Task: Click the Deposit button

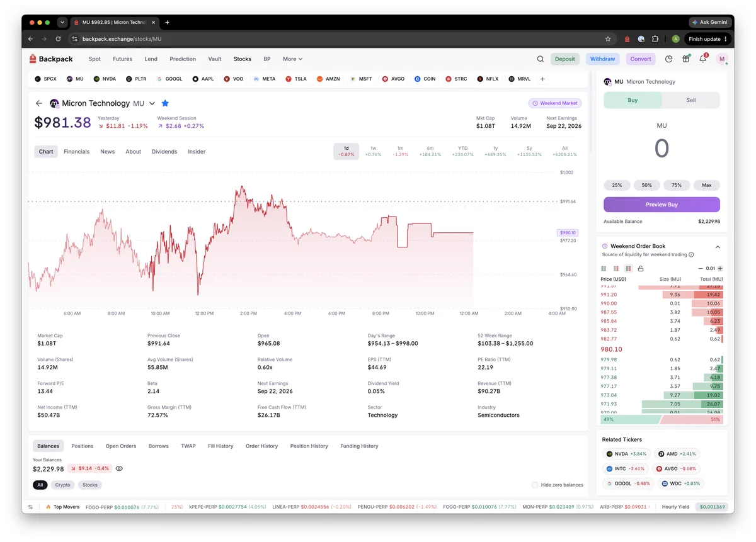Action: (565, 59)
